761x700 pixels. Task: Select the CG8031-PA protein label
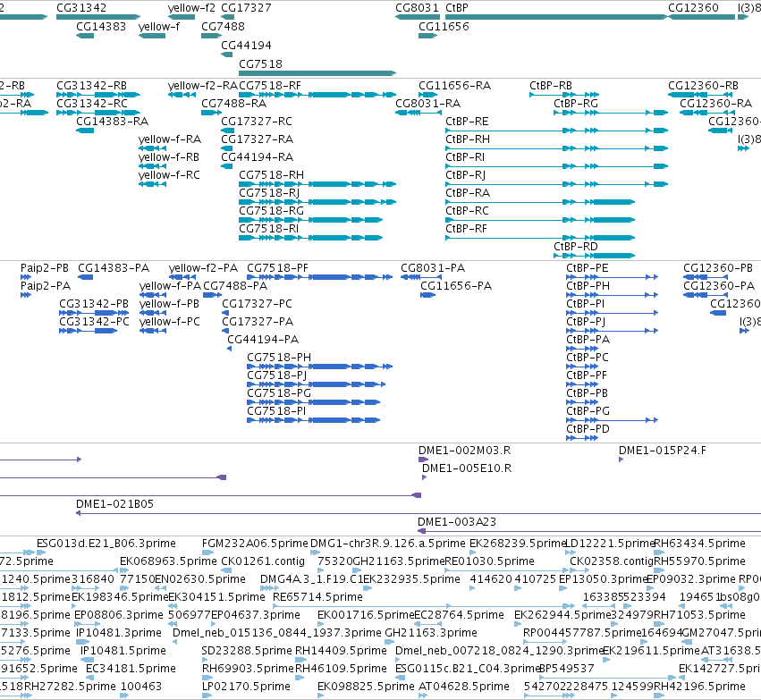[433, 268]
